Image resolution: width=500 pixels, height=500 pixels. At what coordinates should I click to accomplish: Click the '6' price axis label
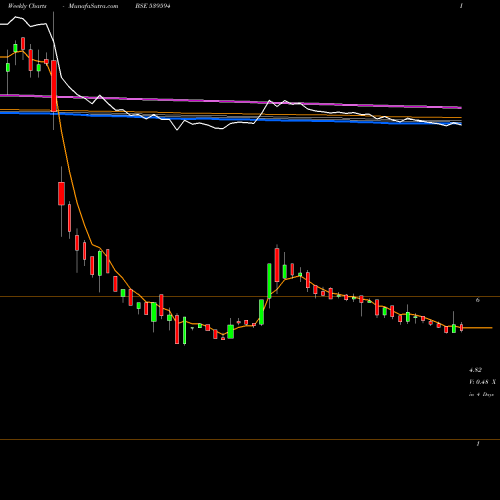click(478, 300)
